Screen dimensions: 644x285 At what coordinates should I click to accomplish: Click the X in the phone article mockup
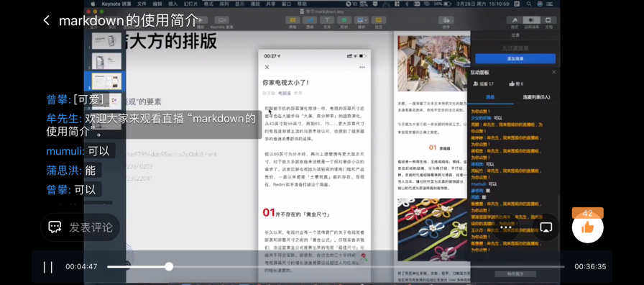coord(267,67)
